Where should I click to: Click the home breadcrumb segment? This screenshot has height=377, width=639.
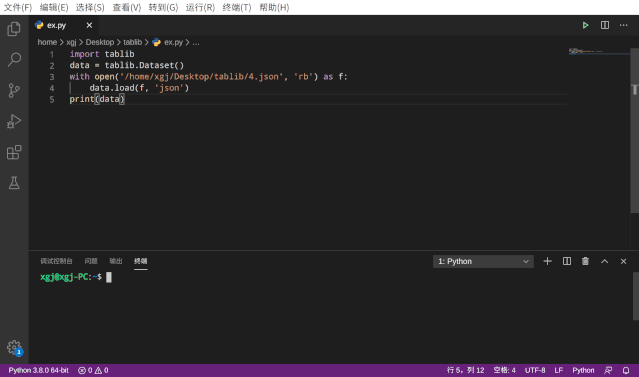coord(47,42)
